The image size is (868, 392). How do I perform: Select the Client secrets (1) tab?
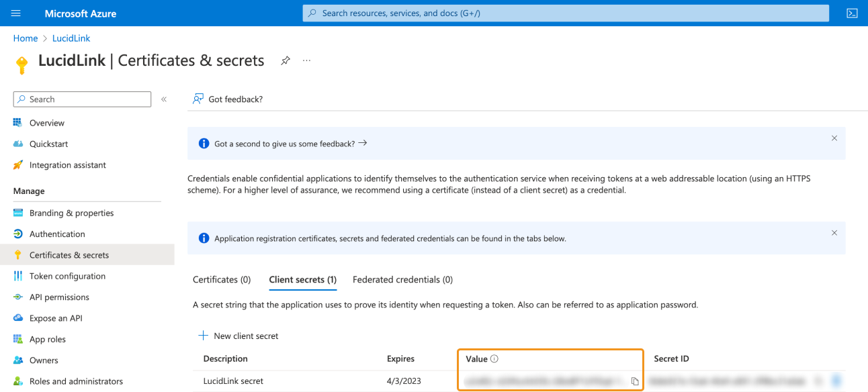(x=302, y=279)
